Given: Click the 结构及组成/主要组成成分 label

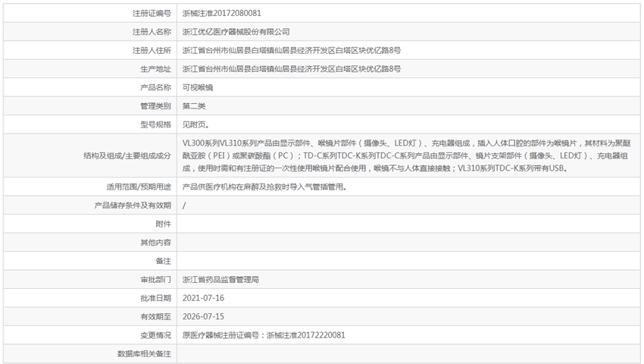Looking at the screenshot, I should [127, 155].
